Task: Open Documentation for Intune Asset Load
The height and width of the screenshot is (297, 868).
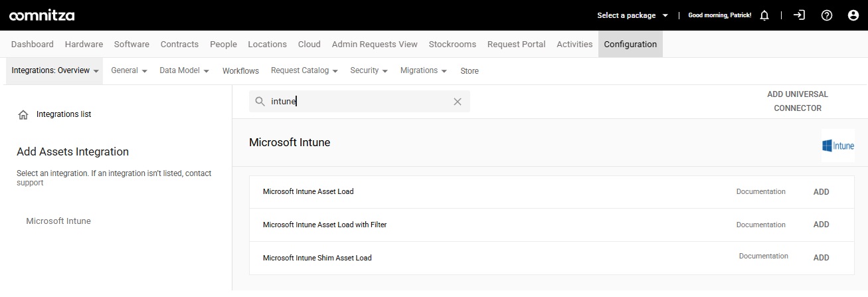Action: (760, 191)
